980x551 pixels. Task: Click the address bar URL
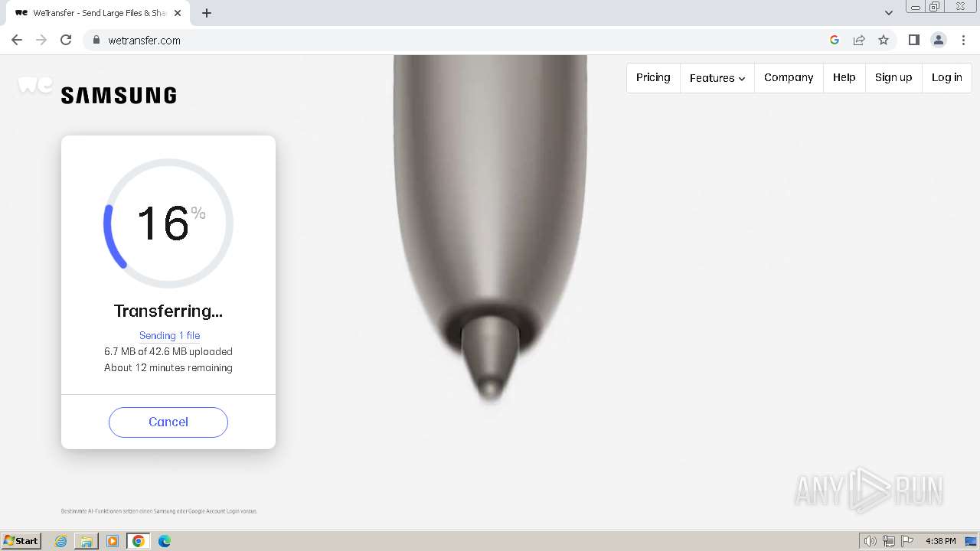click(145, 41)
